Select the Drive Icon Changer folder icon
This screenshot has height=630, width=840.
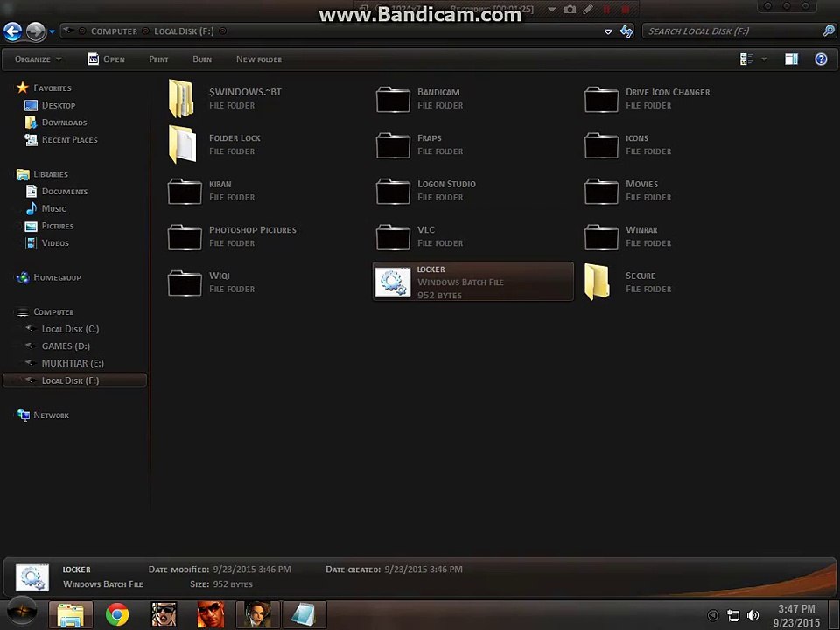click(x=602, y=99)
